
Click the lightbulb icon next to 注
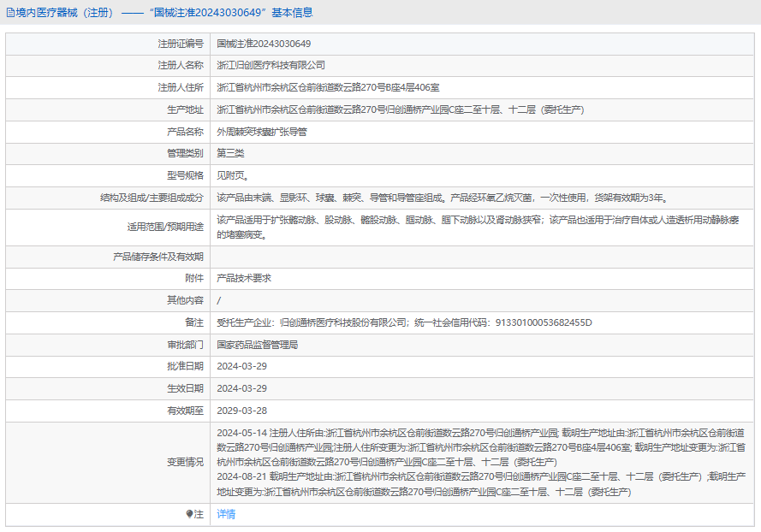tap(190, 515)
